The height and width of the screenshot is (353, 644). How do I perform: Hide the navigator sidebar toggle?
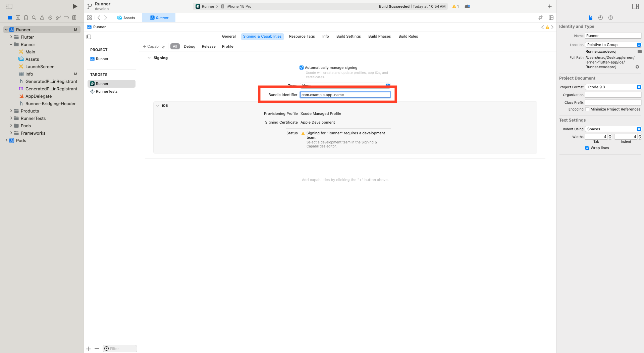tap(9, 6)
